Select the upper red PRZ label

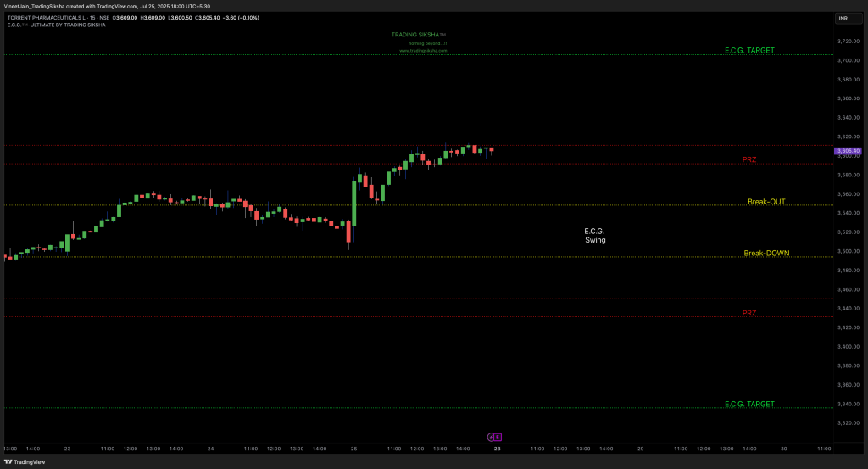click(x=748, y=159)
